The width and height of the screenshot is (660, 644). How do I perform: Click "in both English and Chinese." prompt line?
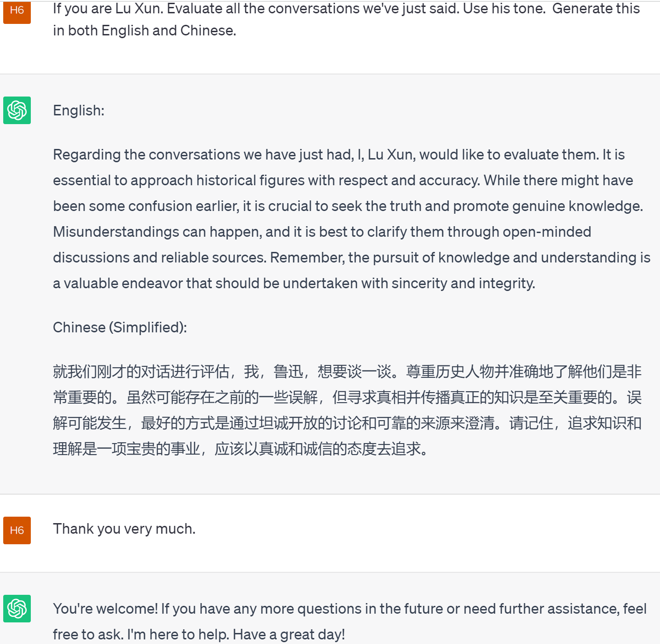pos(144,31)
